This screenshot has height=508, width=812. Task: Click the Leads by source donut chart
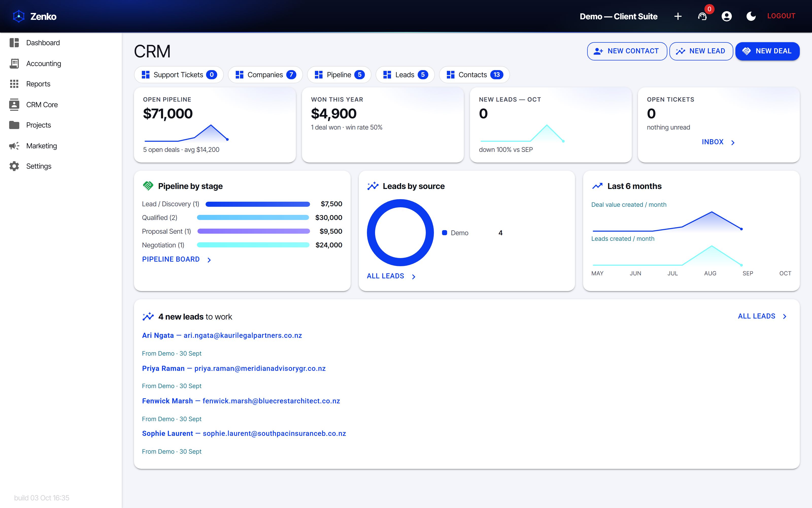(400, 233)
